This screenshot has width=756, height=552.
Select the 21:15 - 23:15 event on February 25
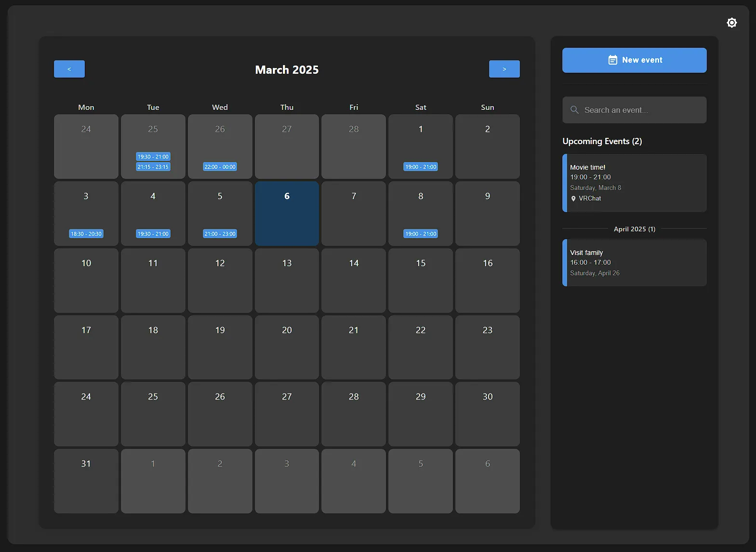coord(153,167)
